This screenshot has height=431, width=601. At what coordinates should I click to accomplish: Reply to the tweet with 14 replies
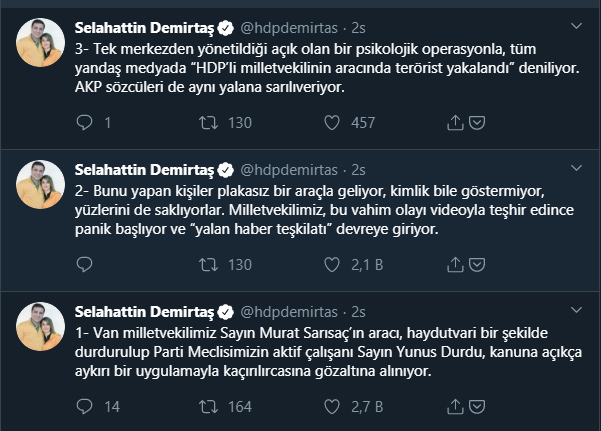(x=84, y=406)
